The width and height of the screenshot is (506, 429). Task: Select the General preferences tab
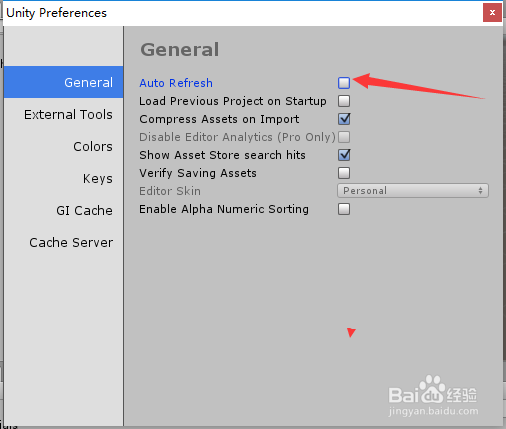point(63,82)
